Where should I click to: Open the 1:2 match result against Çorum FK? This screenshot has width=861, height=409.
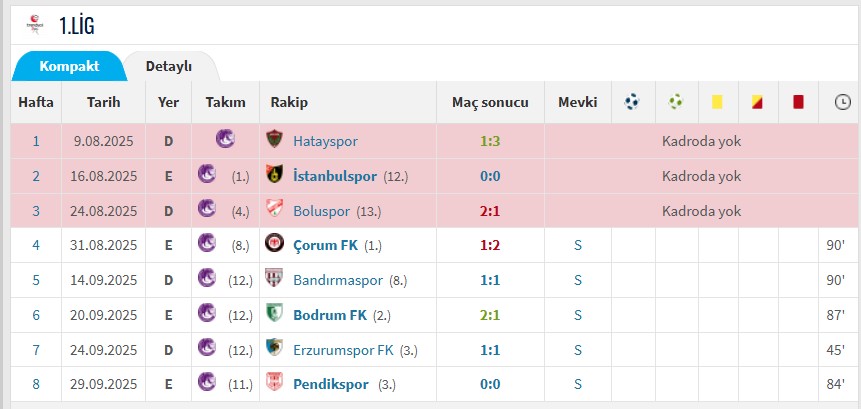(x=490, y=245)
